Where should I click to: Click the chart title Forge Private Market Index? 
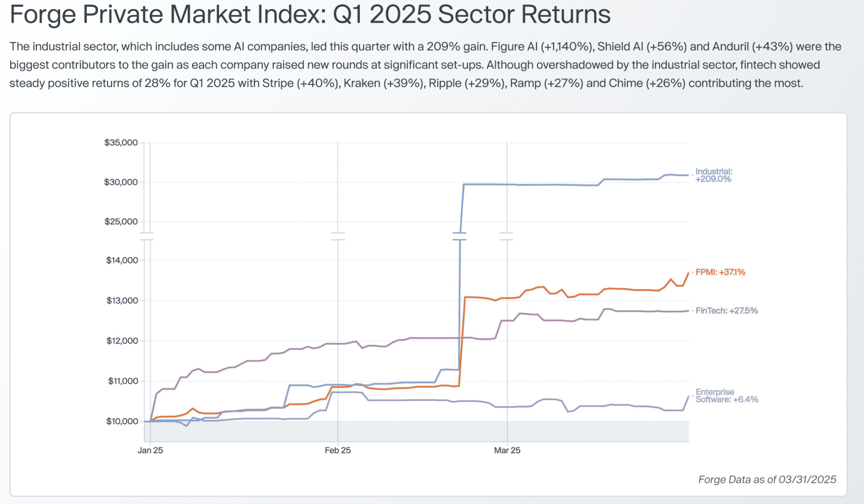click(x=309, y=14)
